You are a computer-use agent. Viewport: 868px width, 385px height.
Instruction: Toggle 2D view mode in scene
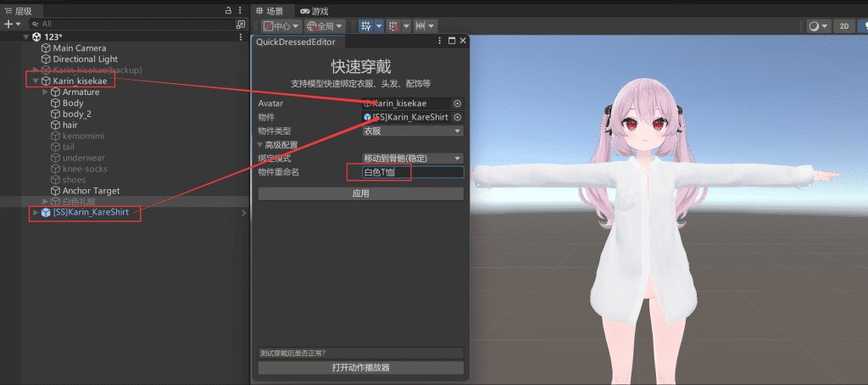(843, 26)
